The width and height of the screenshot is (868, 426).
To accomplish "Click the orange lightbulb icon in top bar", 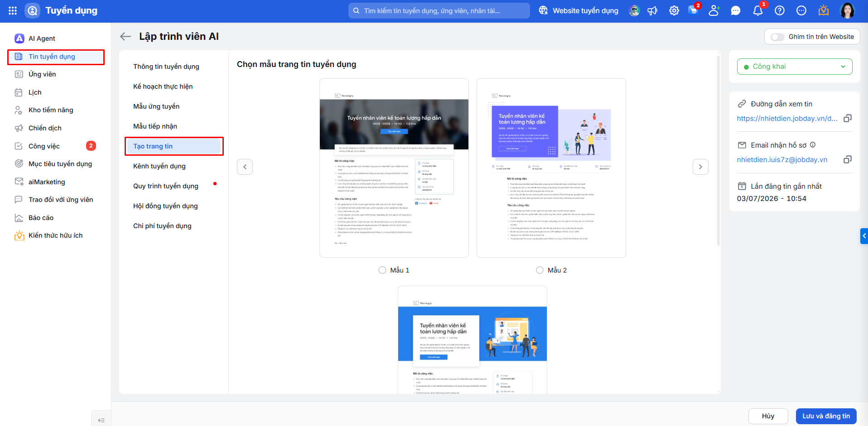I will click(824, 10).
